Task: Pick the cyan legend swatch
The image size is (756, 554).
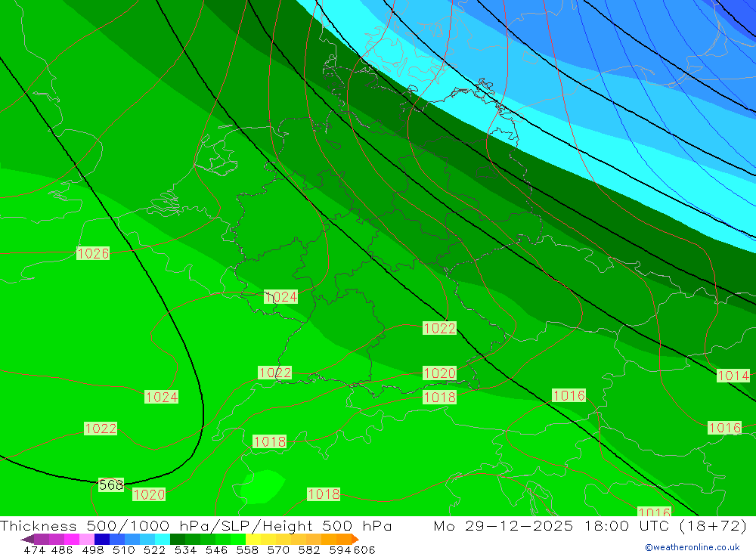Action: [163, 539]
